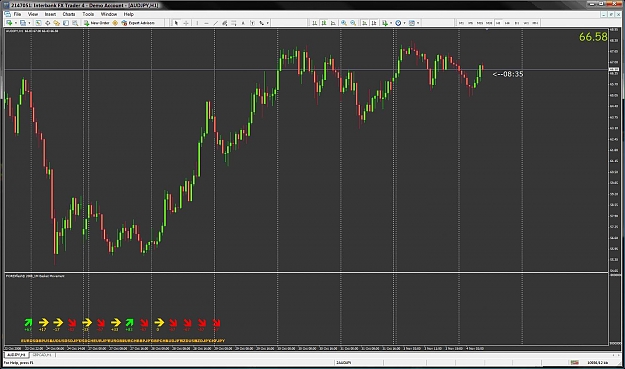The image size is (625, 369).
Task: Open the Indicators list icon
Action: pyautogui.click(x=385, y=23)
